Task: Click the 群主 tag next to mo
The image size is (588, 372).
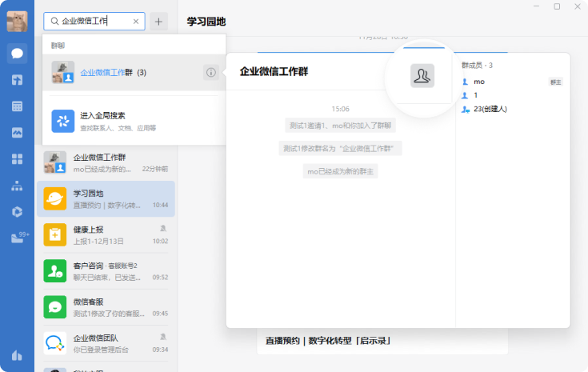Action: 556,82
